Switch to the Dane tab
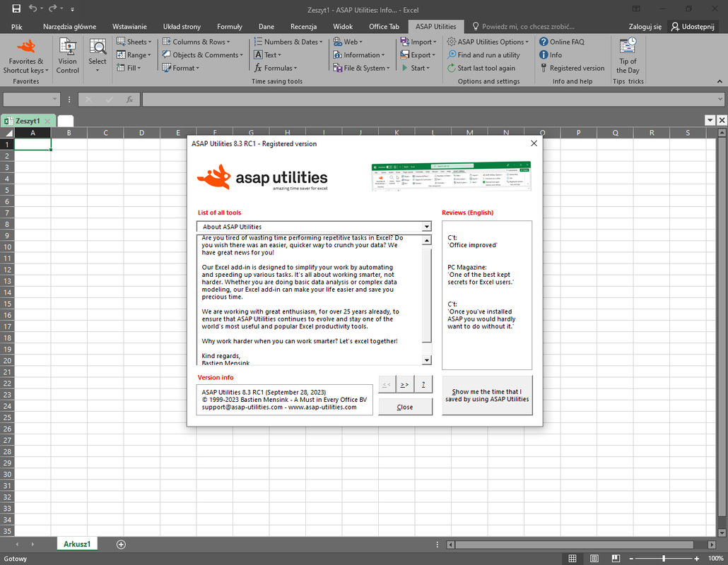The width and height of the screenshot is (728, 565). coord(266,26)
